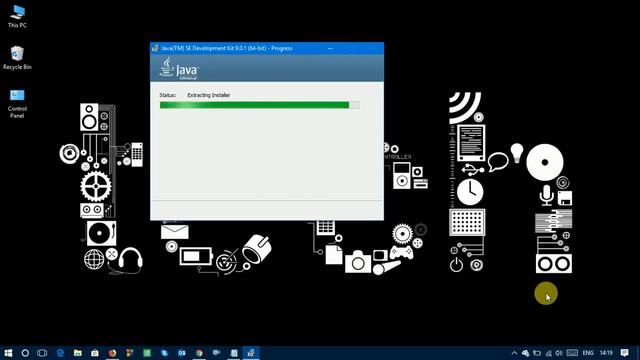Click the video camera app in taskbar
Image resolution: width=640 pixels, height=360 pixels.
(x=217, y=353)
